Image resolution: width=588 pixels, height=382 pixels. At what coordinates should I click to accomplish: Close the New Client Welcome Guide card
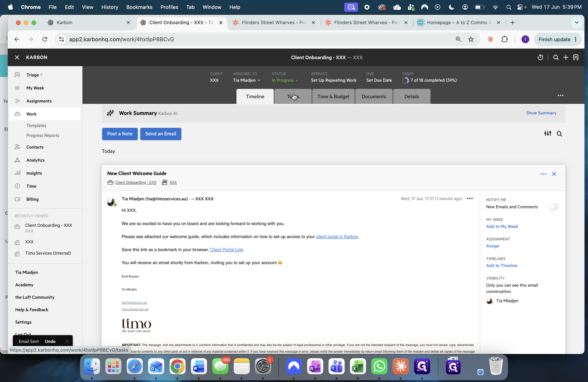554,174
